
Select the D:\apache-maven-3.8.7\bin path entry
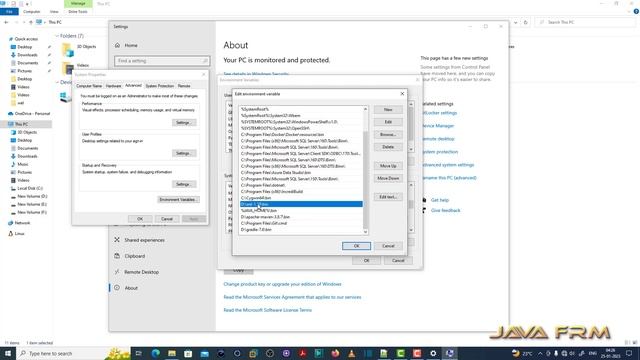click(x=301, y=217)
